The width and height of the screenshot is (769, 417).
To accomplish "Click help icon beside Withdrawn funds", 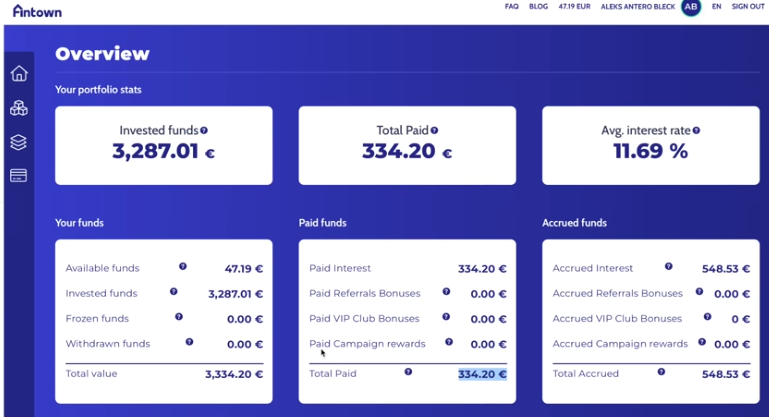I will [x=189, y=342].
